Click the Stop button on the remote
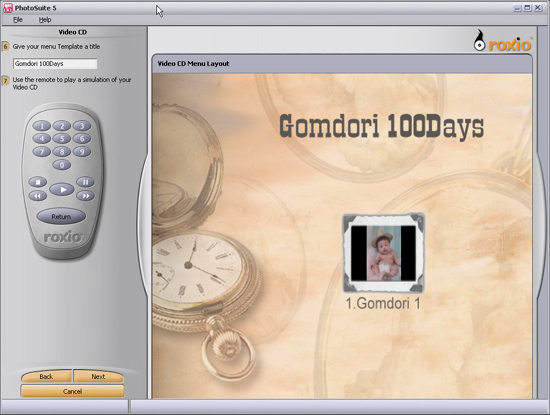 (38, 182)
